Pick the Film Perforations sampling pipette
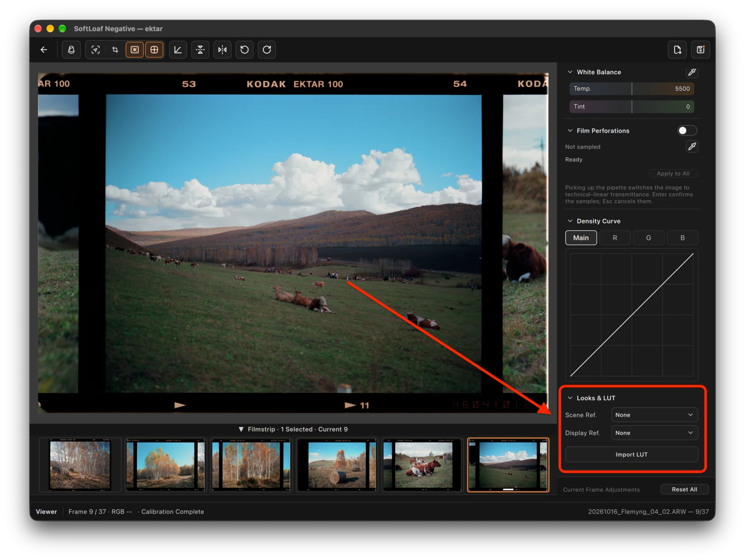The width and height of the screenshot is (745, 560). pyautogui.click(x=692, y=147)
